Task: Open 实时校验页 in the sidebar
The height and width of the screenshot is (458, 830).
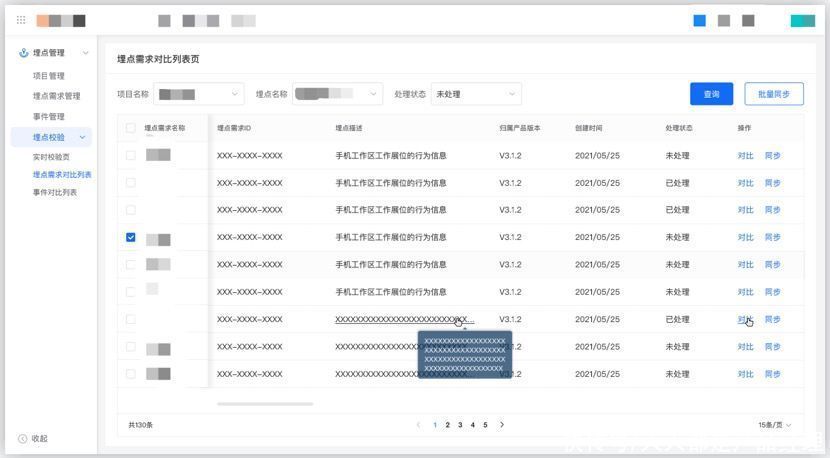Action: [x=51, y=157]
